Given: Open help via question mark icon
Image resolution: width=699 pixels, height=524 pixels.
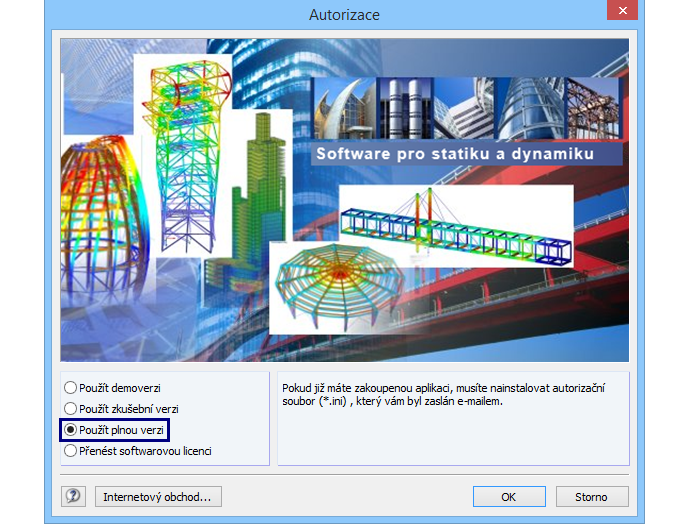Looking at the screenshot, I should coord(74,496).
